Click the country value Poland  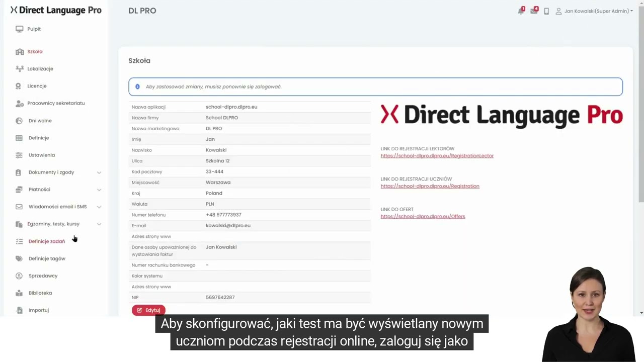214,194
